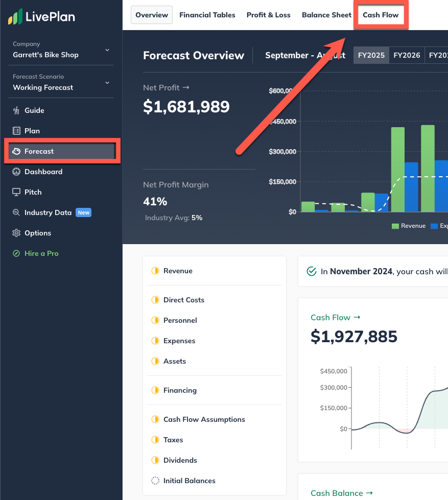Click the $1,927,885 cash flow value
Screen dimensions: 448x500
pos(354,337)
